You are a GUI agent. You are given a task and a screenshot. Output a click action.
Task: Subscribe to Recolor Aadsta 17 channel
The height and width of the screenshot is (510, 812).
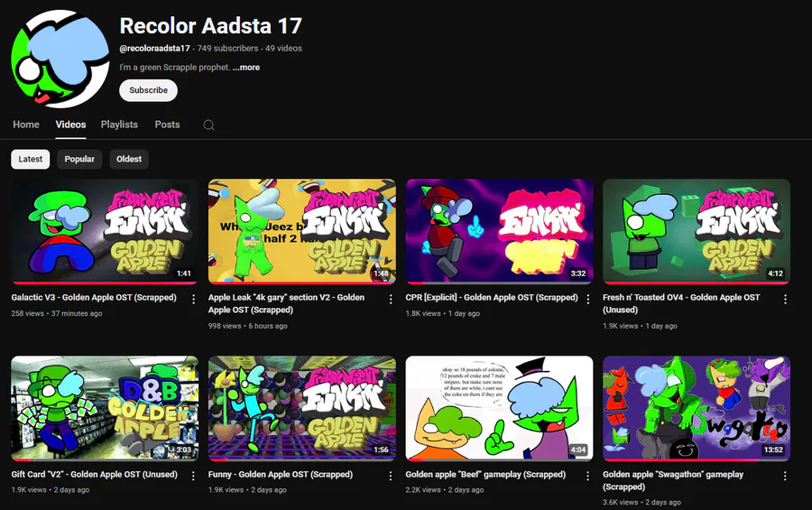148,90
